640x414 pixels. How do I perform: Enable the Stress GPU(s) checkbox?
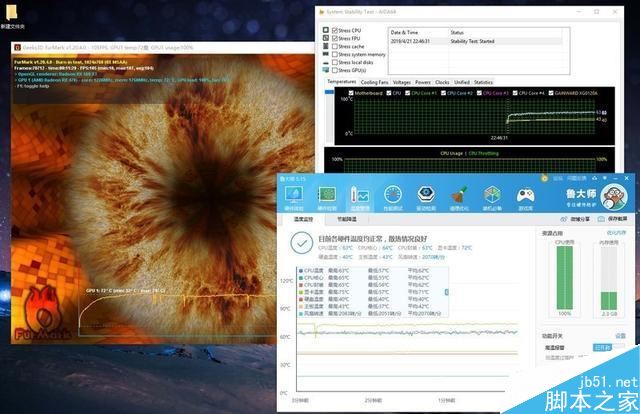pyautogui.click(x=335, y=70)
